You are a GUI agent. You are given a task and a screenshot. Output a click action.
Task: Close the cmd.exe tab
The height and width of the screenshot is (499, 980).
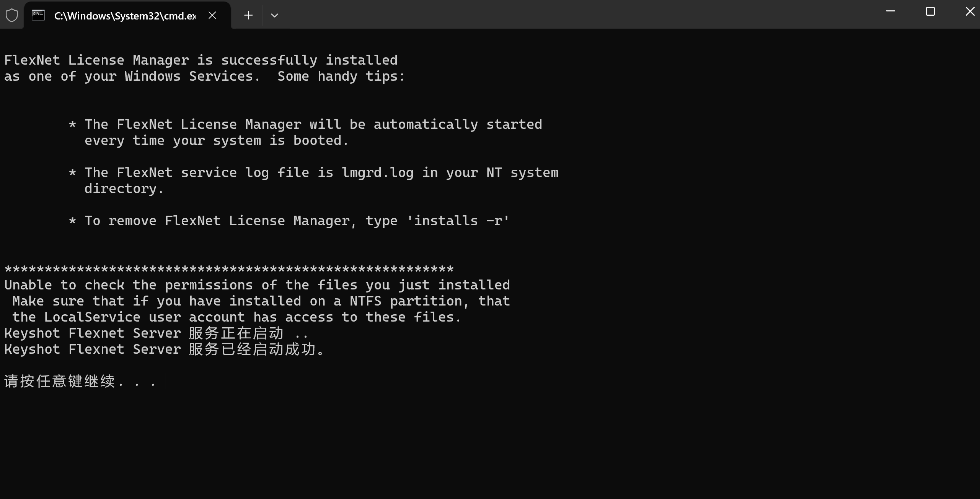(212, 15)
